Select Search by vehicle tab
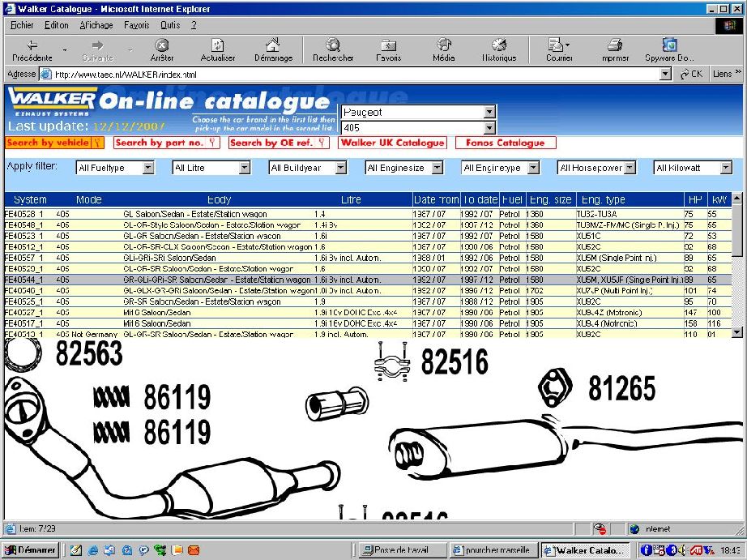 [54, 143]
